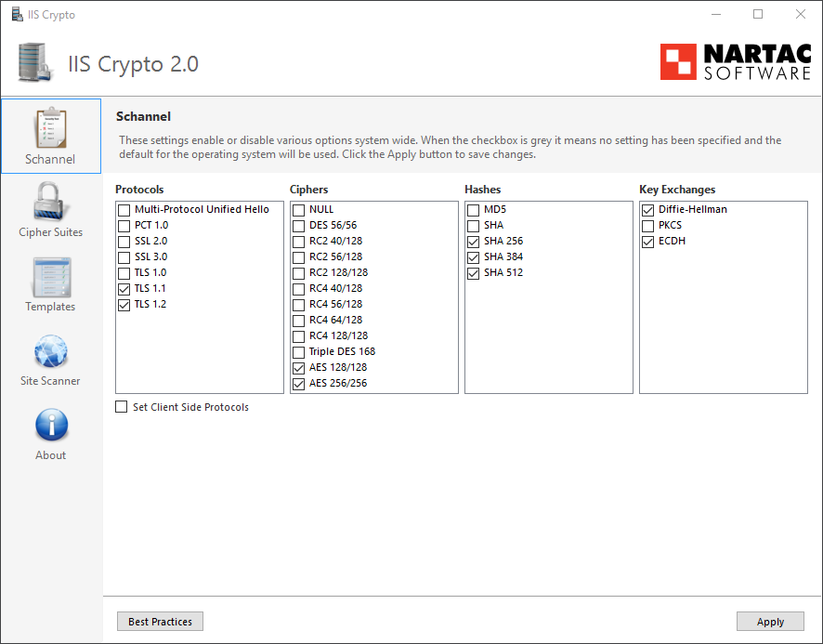Enable the SHA hash checkbox
The height and width of the screenshot is (644, 823).
(x=474, y=226)
